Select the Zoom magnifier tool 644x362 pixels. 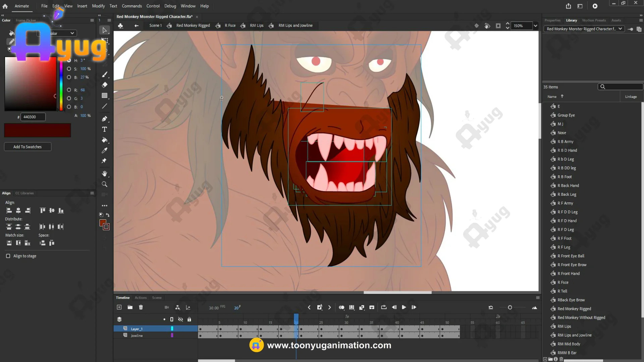coord(105,184)
